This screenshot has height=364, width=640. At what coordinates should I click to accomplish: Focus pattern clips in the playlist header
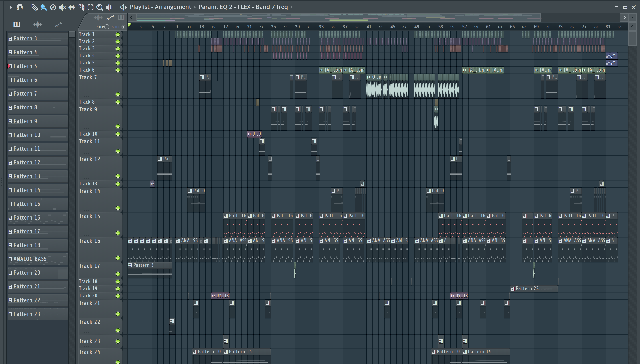[121, 18]
